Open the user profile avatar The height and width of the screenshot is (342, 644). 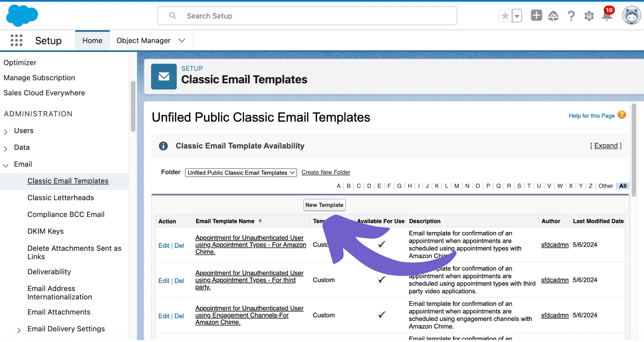coord(632,15)
